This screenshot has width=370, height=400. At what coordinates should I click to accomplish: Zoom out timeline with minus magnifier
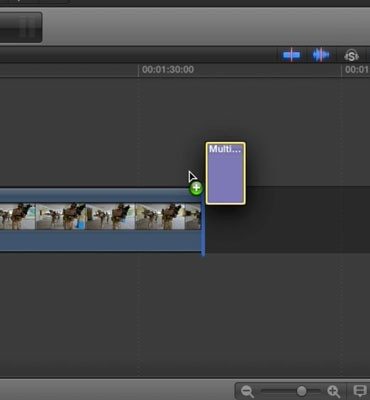point(248,391)
